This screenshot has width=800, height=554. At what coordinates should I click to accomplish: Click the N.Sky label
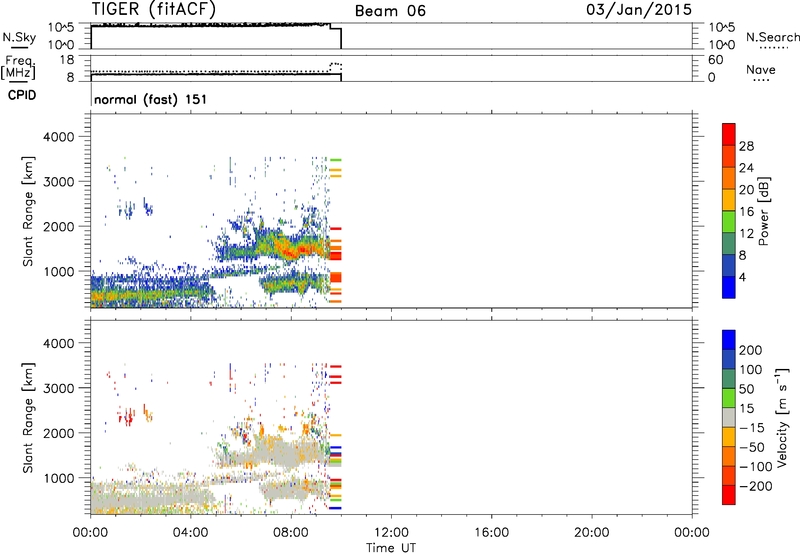(19, 37)
